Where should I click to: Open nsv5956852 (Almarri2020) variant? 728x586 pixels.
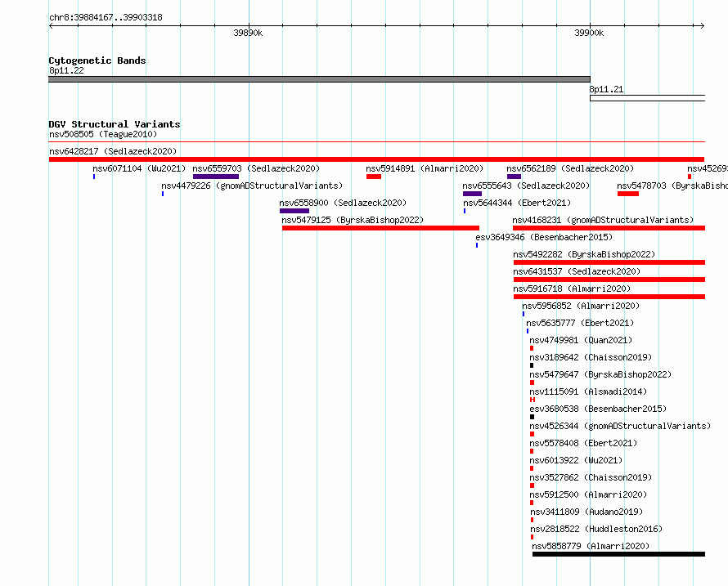(x=581, y=306)
